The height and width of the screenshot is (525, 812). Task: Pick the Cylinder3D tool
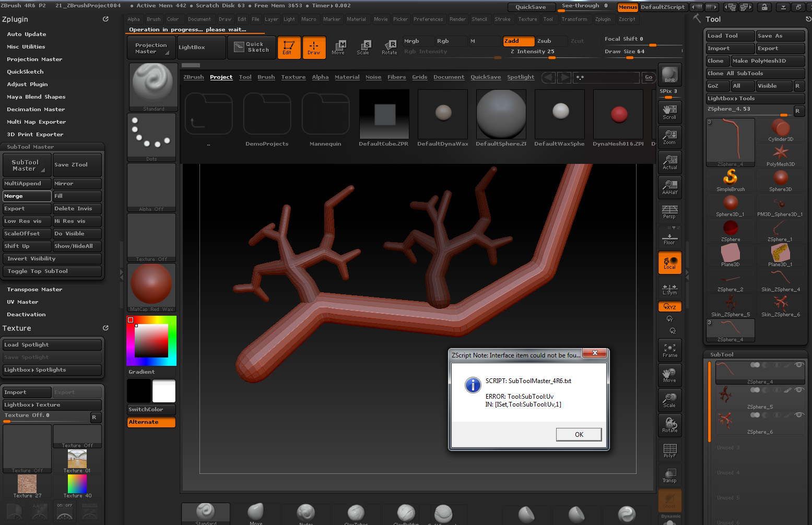point(781,130)
